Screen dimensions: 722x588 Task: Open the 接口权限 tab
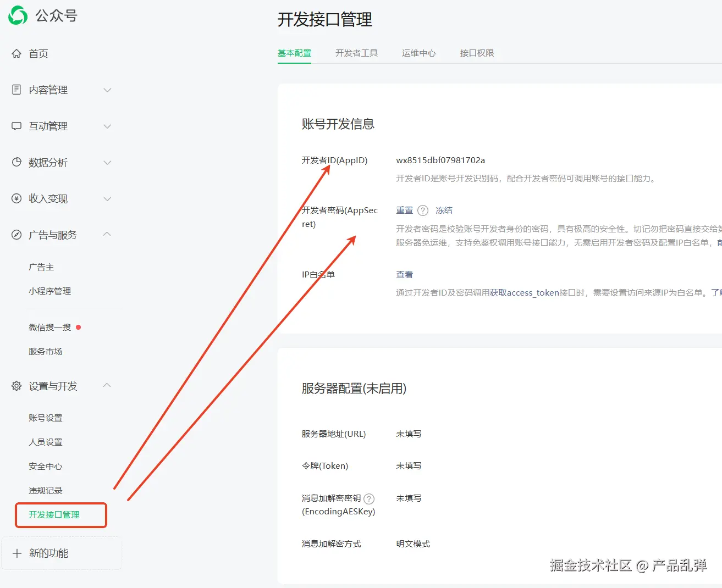(x=477, y=53)
